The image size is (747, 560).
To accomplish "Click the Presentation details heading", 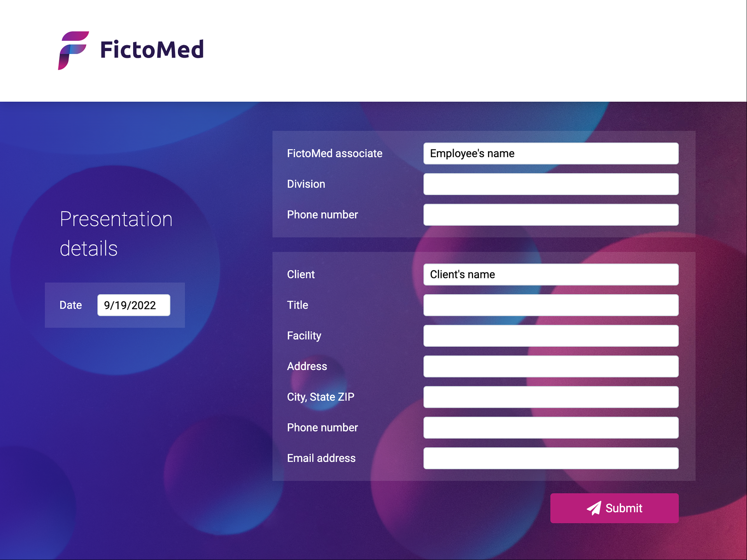I will [x=116, y=233].
